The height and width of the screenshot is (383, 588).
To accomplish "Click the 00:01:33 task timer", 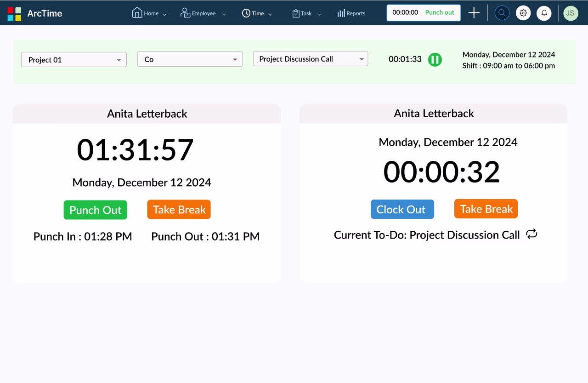I will [405, 59].
